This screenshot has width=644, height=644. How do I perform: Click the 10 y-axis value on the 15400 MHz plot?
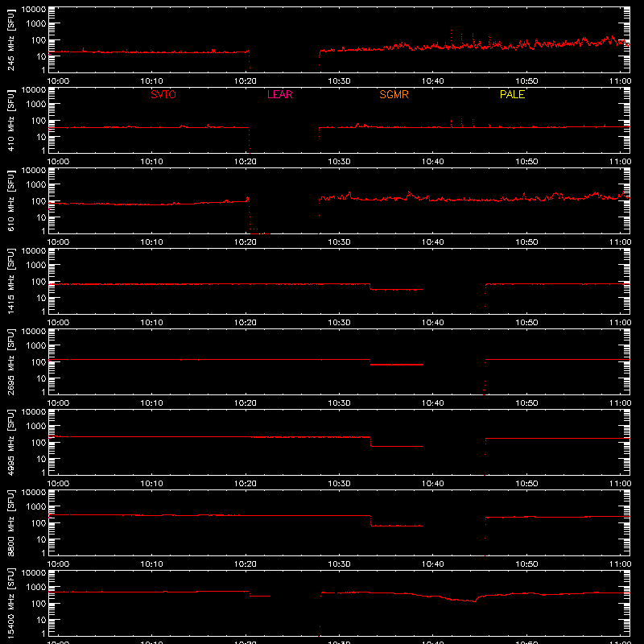click(x=42, y=620)
